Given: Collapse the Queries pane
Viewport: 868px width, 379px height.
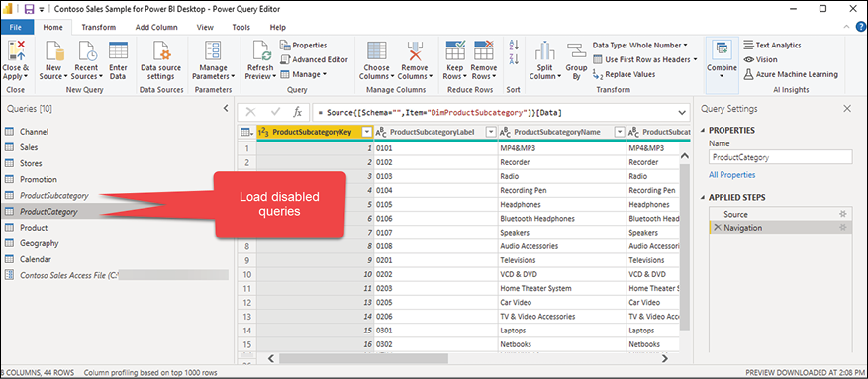Looking at the screenshot, I should tap(226, 109).
